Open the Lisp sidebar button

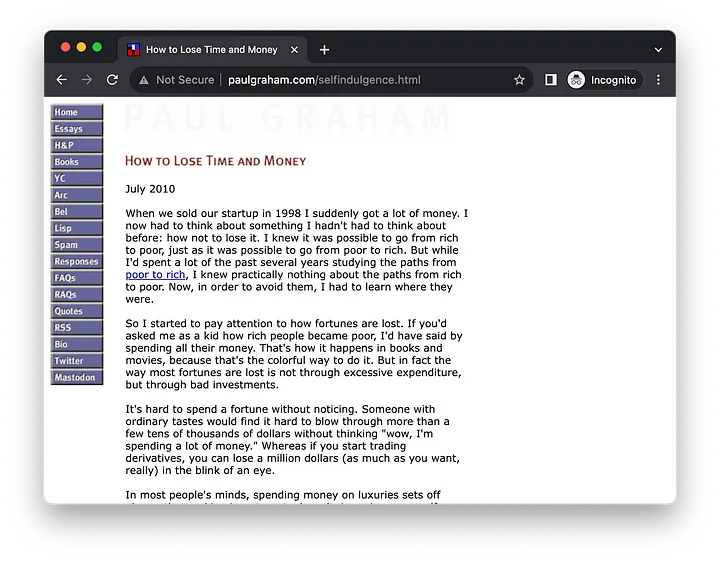point(77,228)
